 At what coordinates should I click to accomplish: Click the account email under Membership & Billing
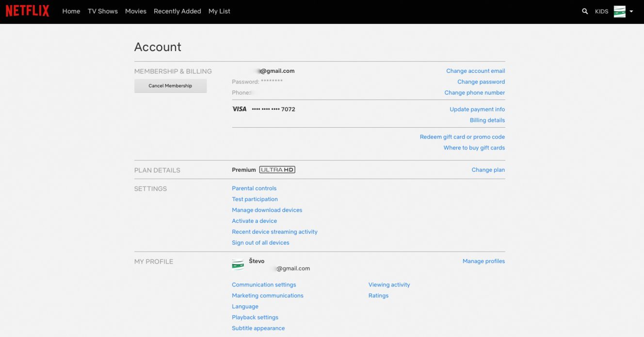pos(275,71)
